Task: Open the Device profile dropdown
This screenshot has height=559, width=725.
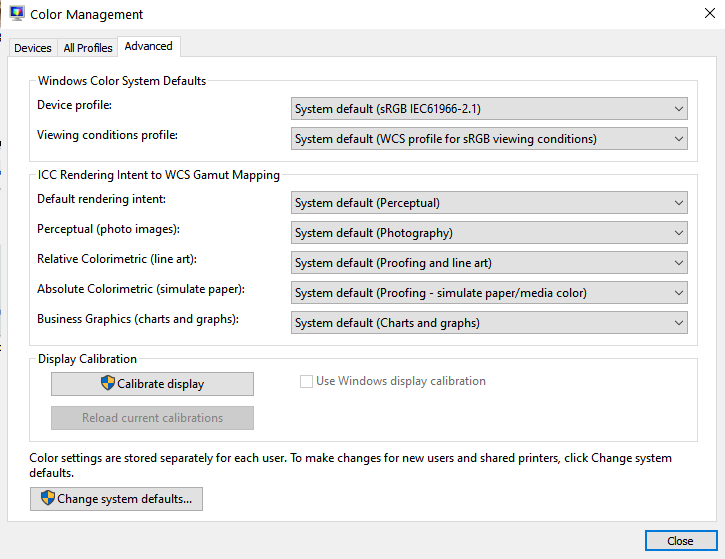Action: coord(489,109)
